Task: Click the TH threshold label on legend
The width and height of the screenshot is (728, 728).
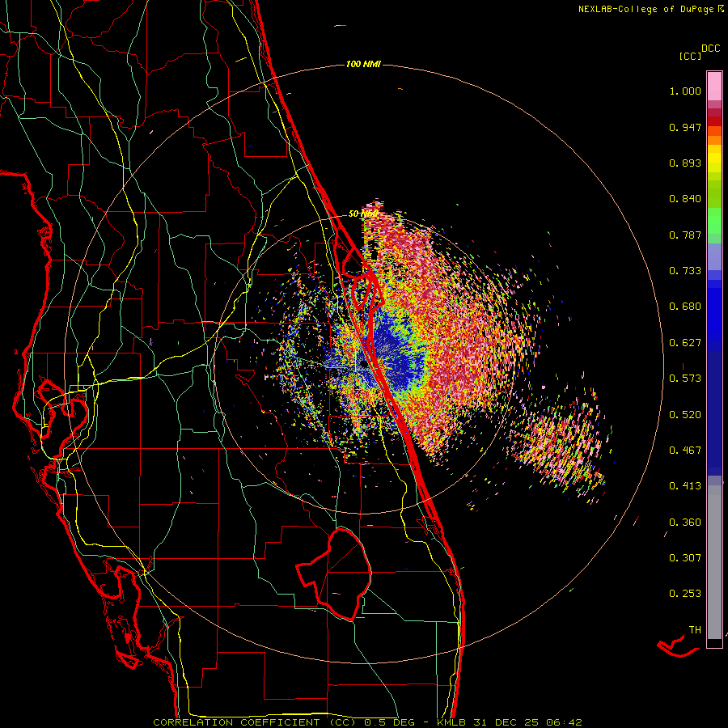Action: point(695,630)
